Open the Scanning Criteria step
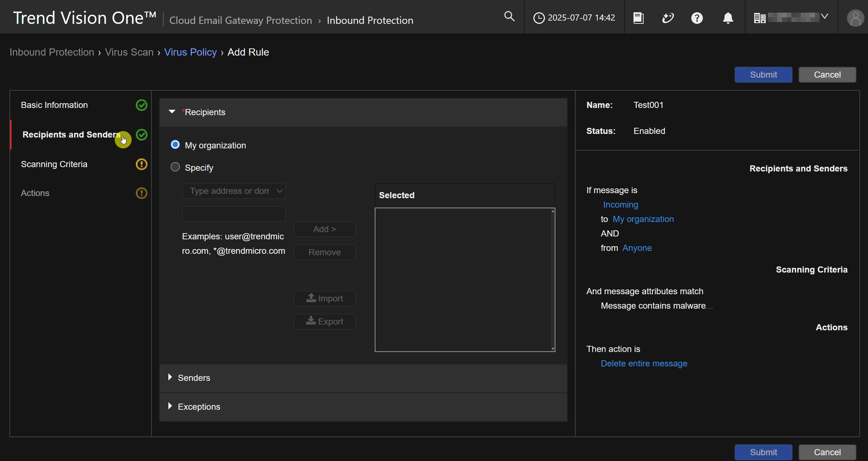Screen dimensions: 868x461 click(x=54, y=164)
